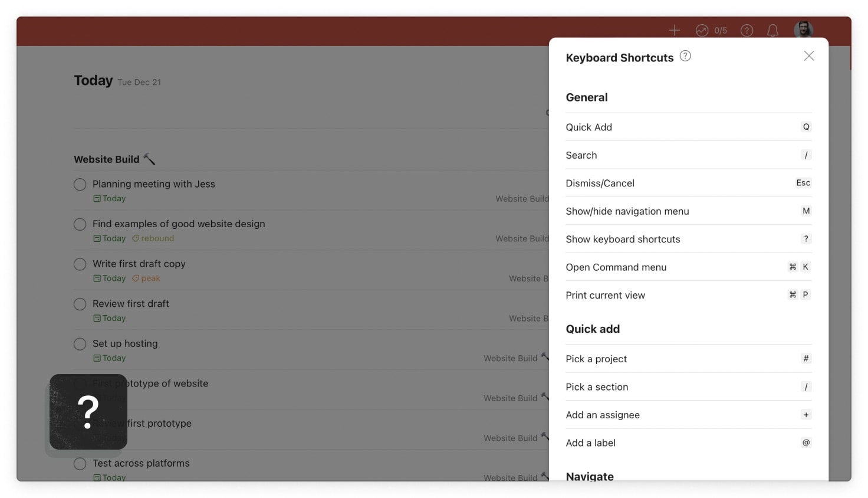Open the help question-mark icon in top bar
The height and width of the screenshot is (498, 868).
747,30
